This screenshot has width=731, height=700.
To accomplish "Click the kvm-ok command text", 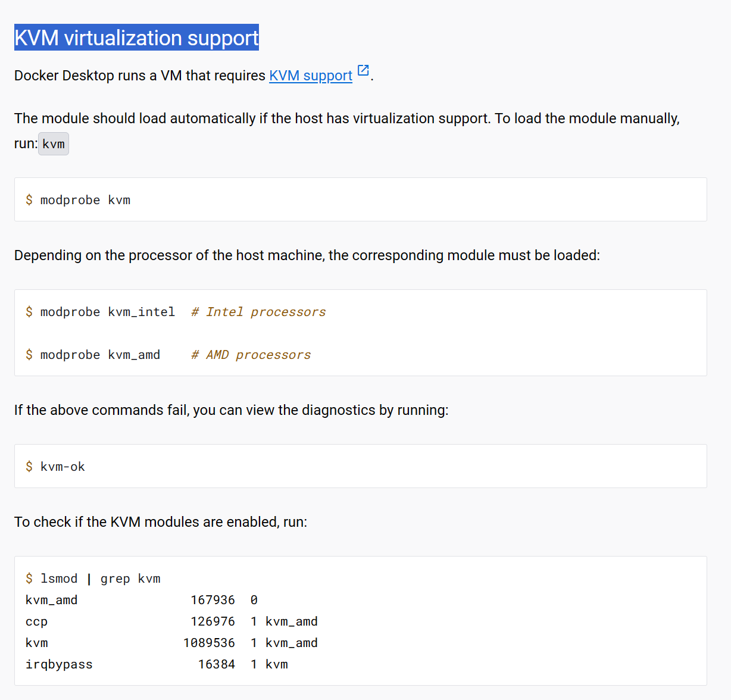I will point(63,467).
